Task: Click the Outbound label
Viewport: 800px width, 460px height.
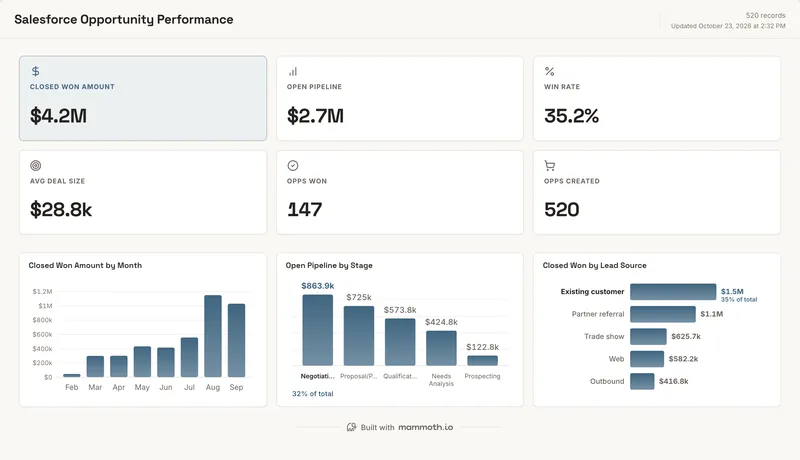Action: point(607,381)
